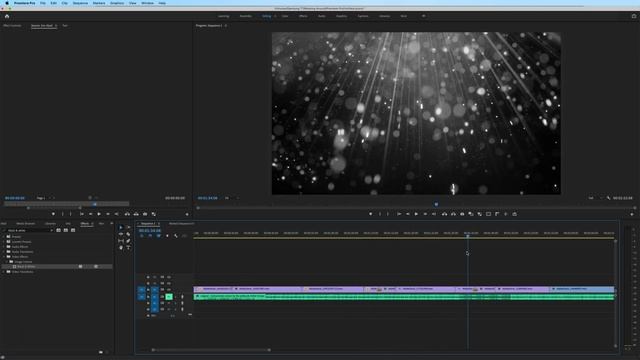
Task: Toggle V3 track output eye icon
Action: [x=169, y=277]
